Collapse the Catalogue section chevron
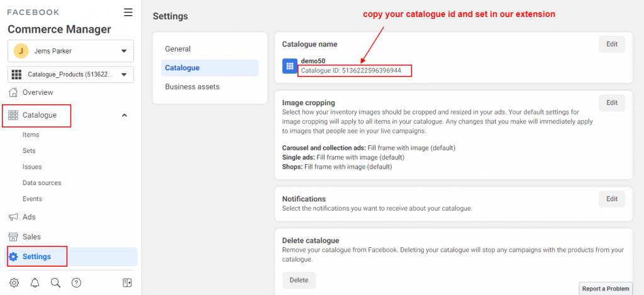 click(x=125, y=116)
